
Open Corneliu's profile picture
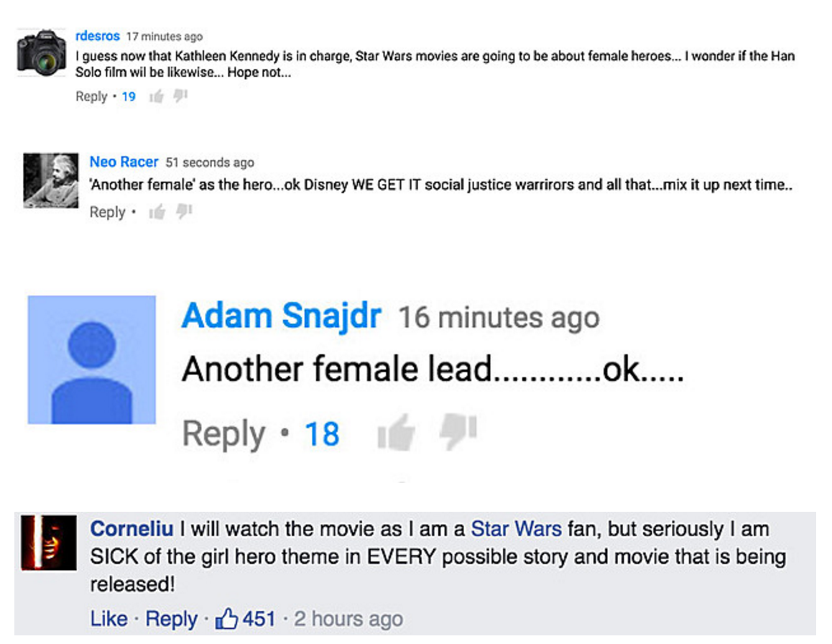click(49, 544)
